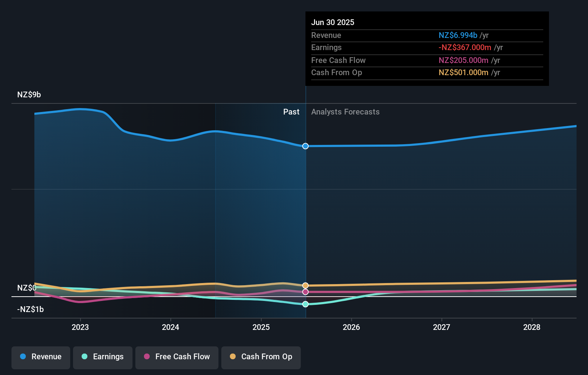Toggle the Earnings series visibility
588x375 pixels.
(x=103, y=357)
